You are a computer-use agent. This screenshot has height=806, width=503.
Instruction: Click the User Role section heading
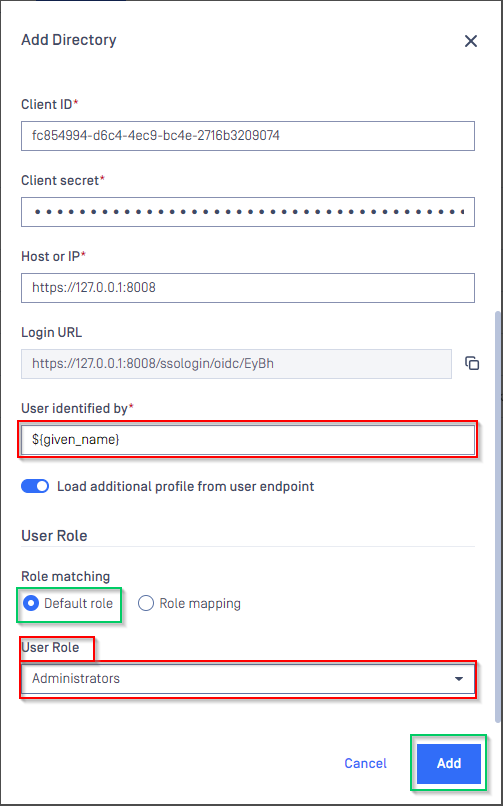click(x=54, y=536)
